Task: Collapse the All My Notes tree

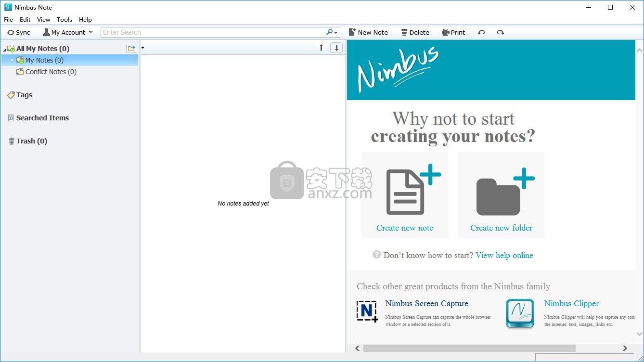Action: coord(5,49)
